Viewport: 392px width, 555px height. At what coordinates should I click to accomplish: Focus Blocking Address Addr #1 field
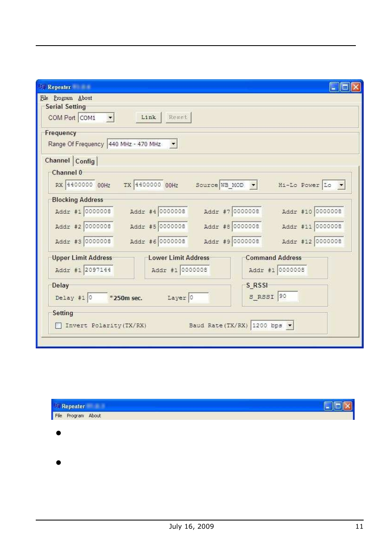pos(98,212)
